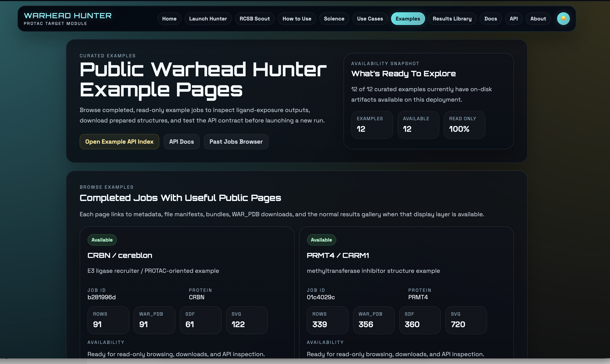This screenshot has height=364, width=610.
Task: Click job ID 01c4029c
Action: tap(321, 297)
